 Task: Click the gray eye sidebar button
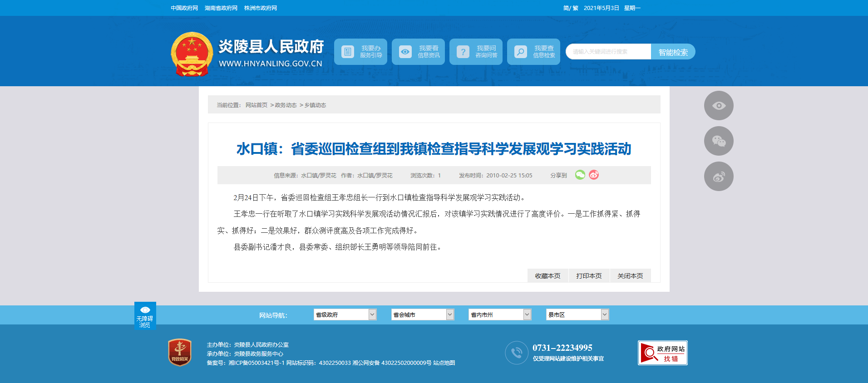719,106
